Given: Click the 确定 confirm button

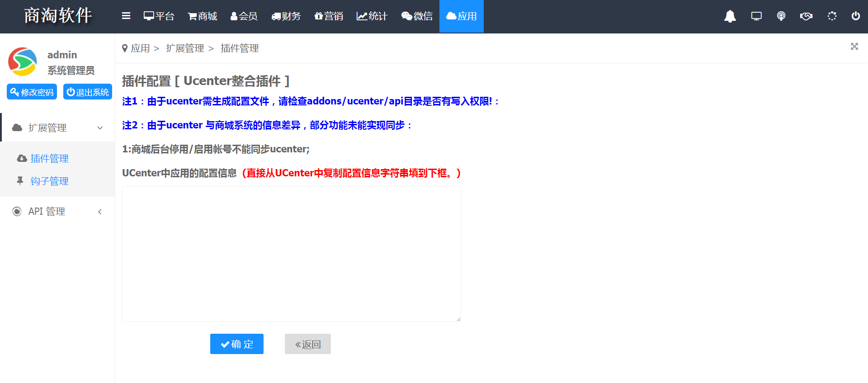Looking at the screenshot, I should click(237, 344).
